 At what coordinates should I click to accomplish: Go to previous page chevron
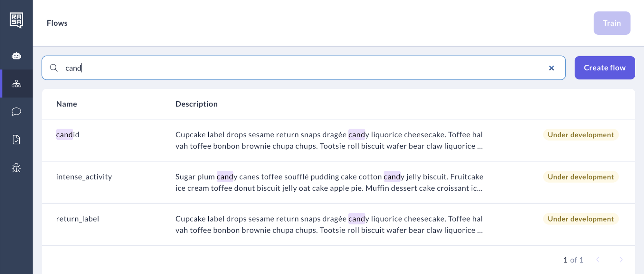click(x=598, y=260)
